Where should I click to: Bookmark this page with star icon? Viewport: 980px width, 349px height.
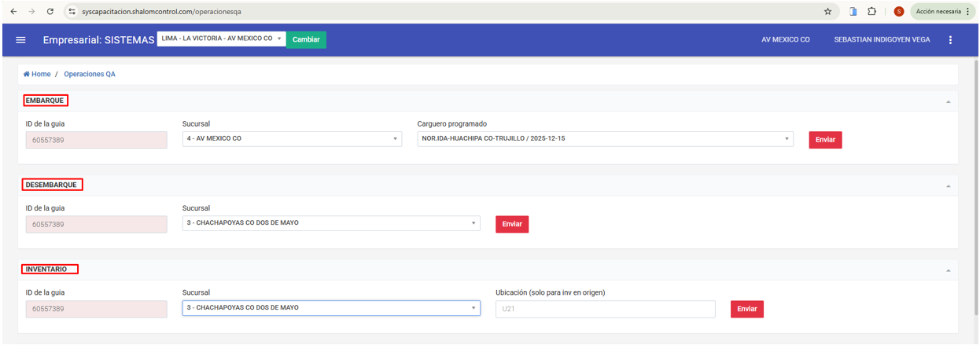pos(827,12)
